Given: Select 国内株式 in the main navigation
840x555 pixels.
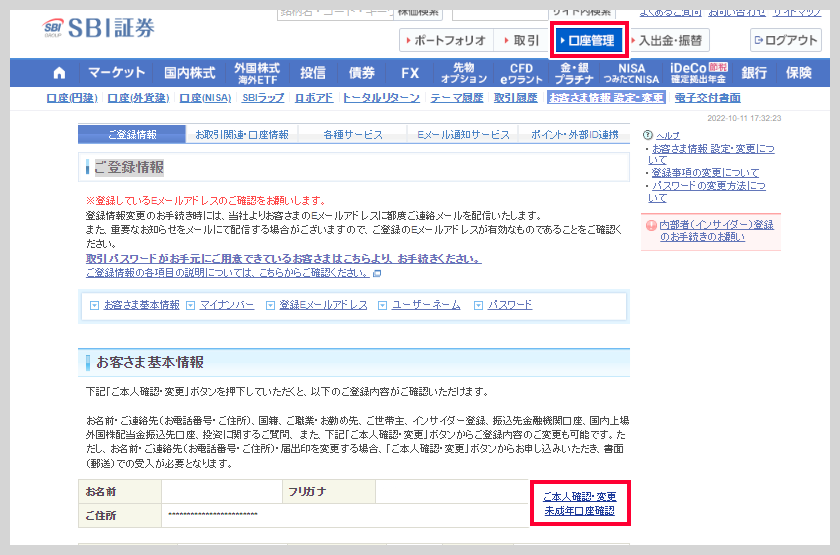Looking at the screenshot, I should click(189, 73).
